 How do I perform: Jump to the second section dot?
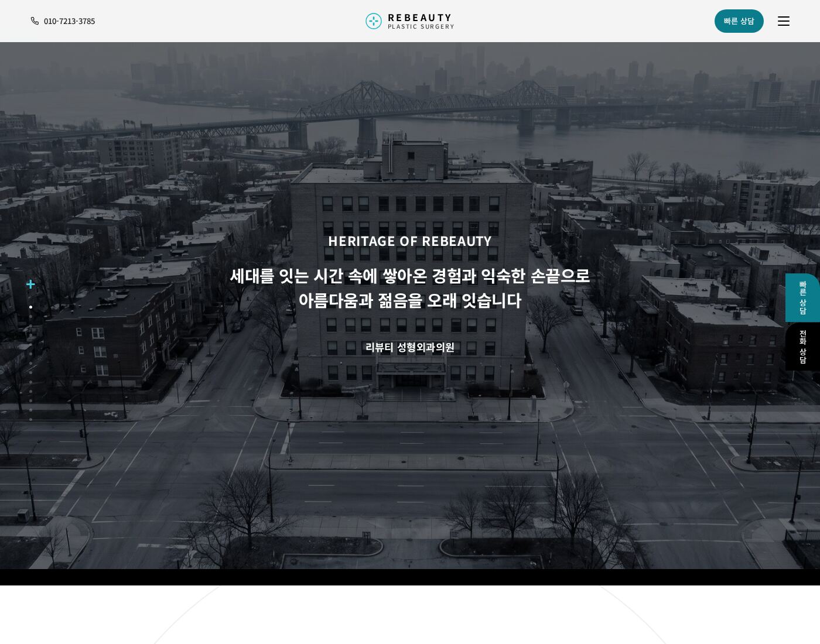click(x=30, y=317)
